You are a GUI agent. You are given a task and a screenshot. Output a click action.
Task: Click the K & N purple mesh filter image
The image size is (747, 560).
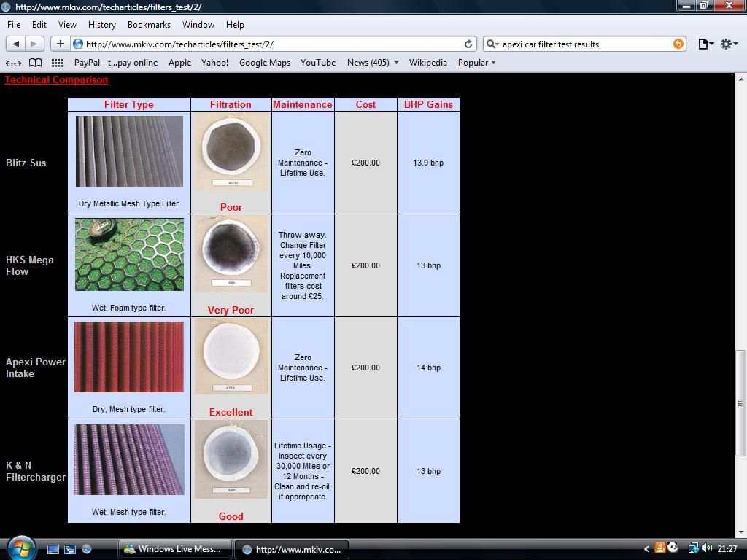point(129,459)
